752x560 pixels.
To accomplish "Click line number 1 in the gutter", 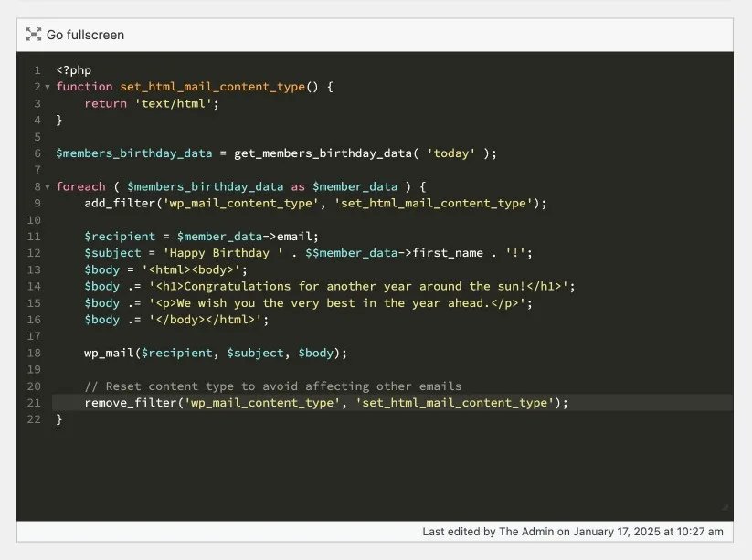I will [x=37, y=70].
